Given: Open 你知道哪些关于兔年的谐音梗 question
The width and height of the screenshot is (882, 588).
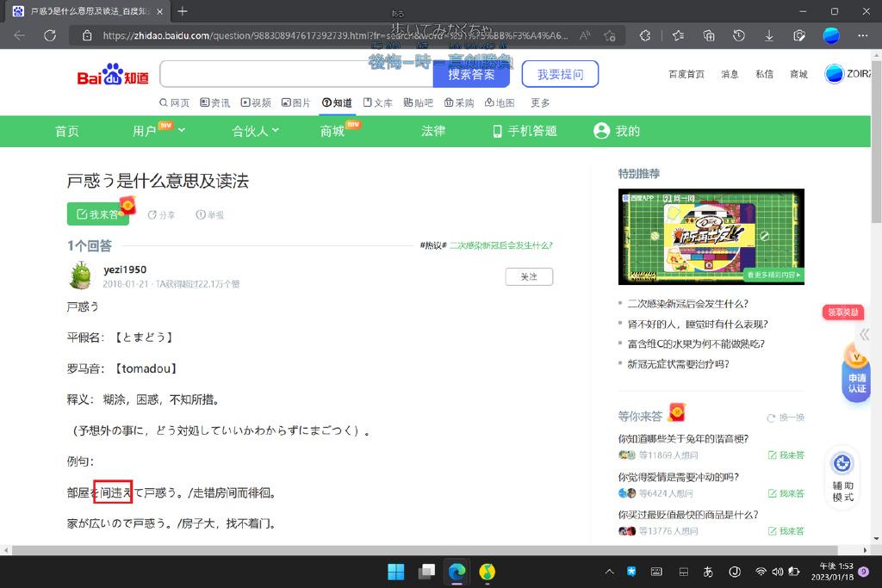Looking at the screenshot, I should point(683,438).
